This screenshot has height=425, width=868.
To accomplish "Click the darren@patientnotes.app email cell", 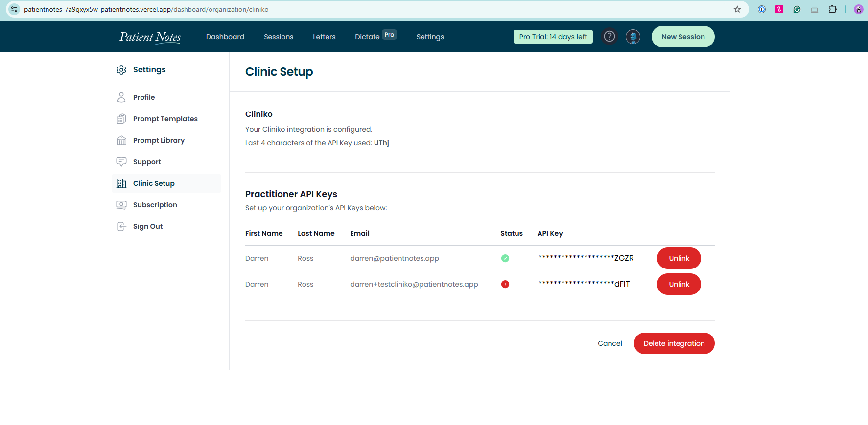I will coord(395,258).
